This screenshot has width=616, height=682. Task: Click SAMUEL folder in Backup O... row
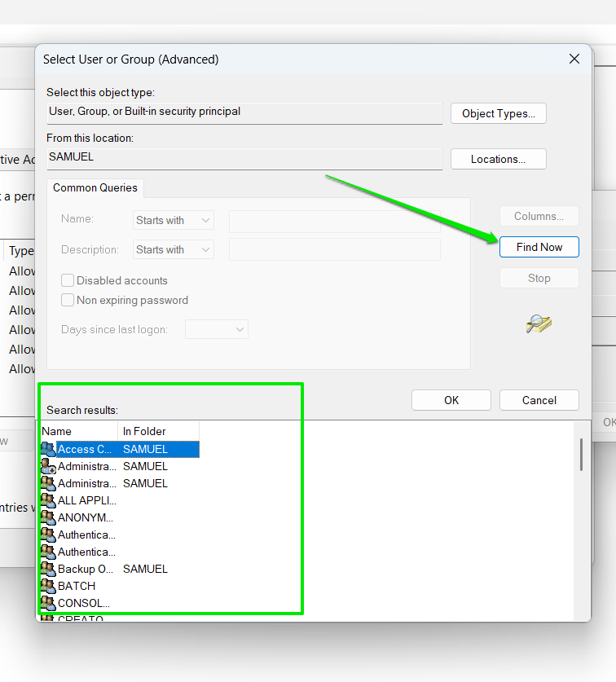[x=145, y=569]
